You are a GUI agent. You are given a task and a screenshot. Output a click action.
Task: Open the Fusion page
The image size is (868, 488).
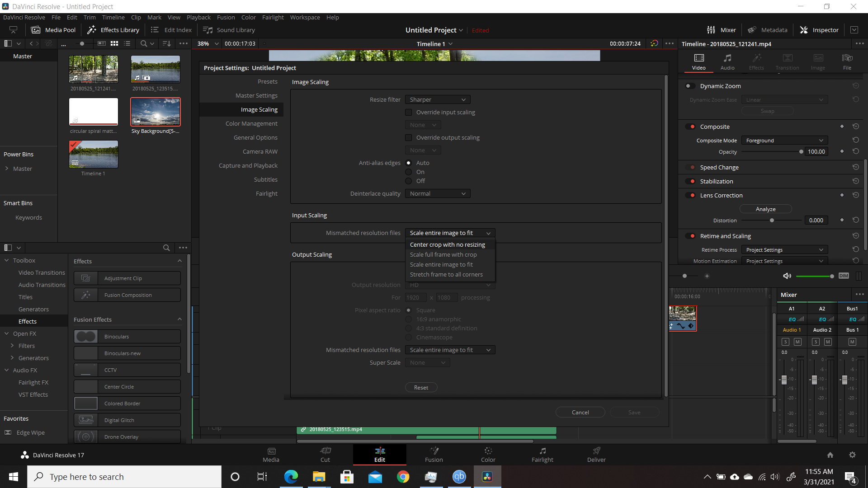[x=434, y=455]
